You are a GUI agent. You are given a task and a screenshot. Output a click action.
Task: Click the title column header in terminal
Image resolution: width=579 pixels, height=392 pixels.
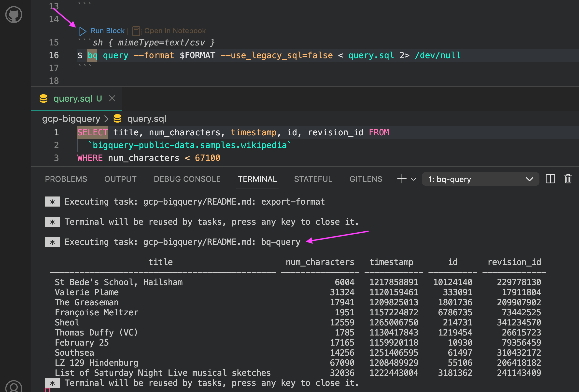click(160, 262)
